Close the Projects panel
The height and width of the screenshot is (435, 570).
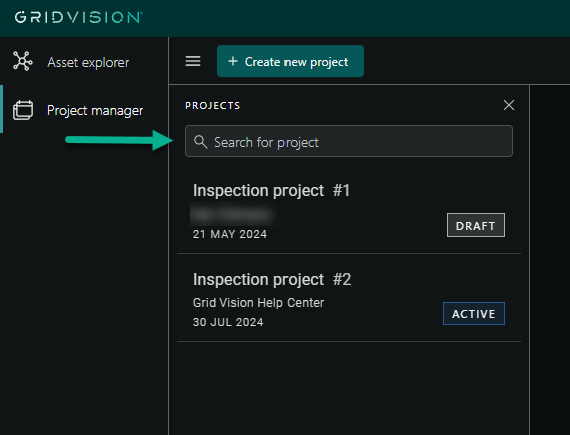[x=509, y=105]
